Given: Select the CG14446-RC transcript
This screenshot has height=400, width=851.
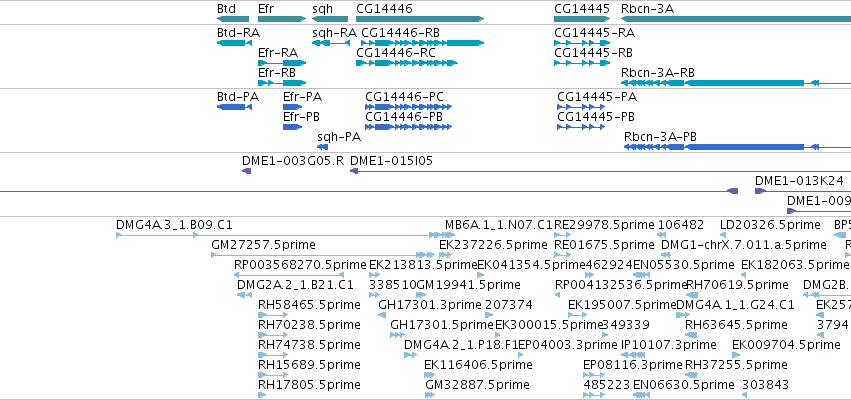Looking at the screenshot, I should [407, 63].
